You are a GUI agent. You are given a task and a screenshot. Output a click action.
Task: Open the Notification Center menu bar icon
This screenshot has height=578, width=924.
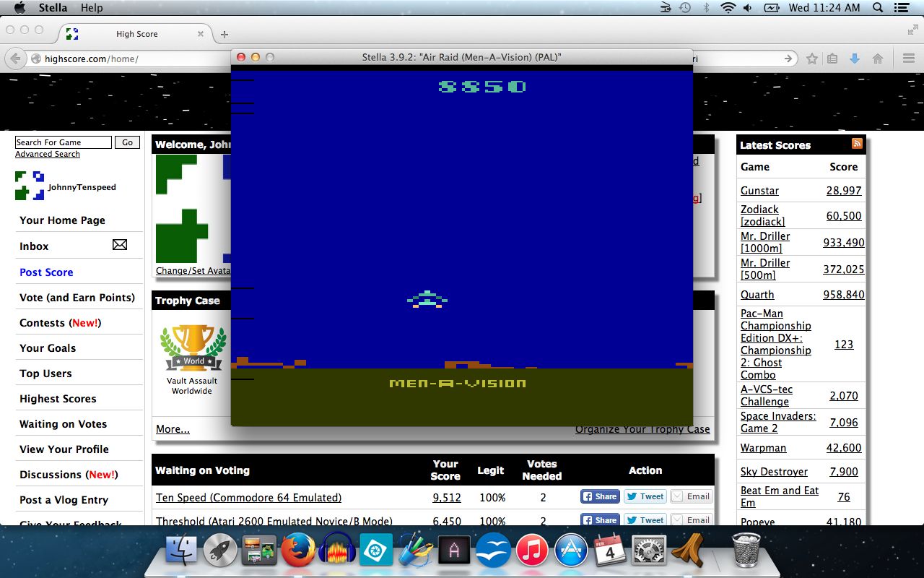point(900,8)
